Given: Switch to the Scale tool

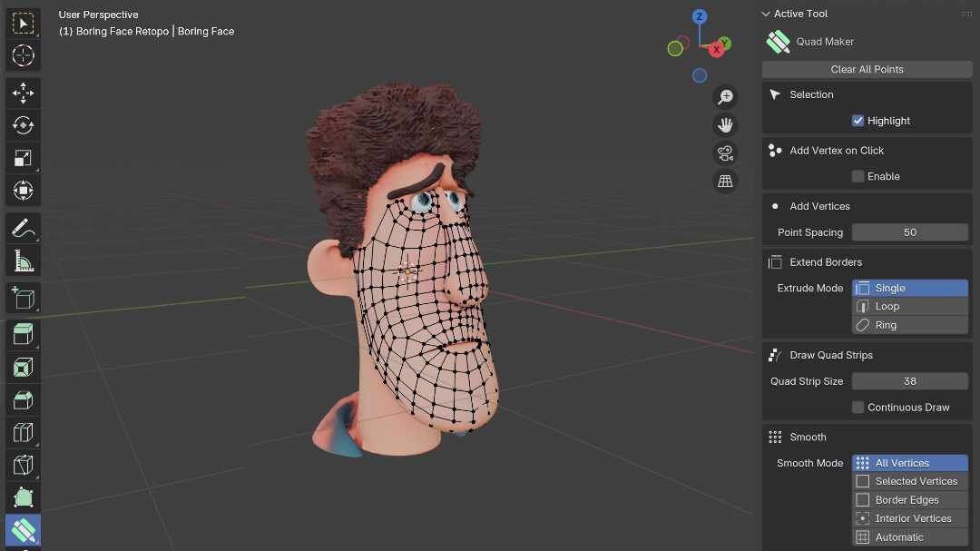Looking at the screenshot, I should [x=23, y=158].
